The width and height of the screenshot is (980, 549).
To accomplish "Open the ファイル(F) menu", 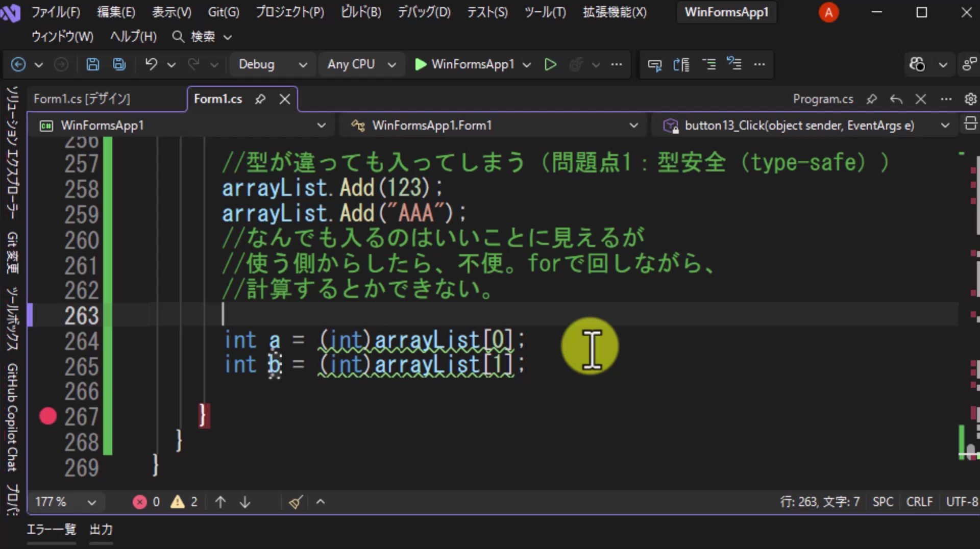I will point(56,12).
